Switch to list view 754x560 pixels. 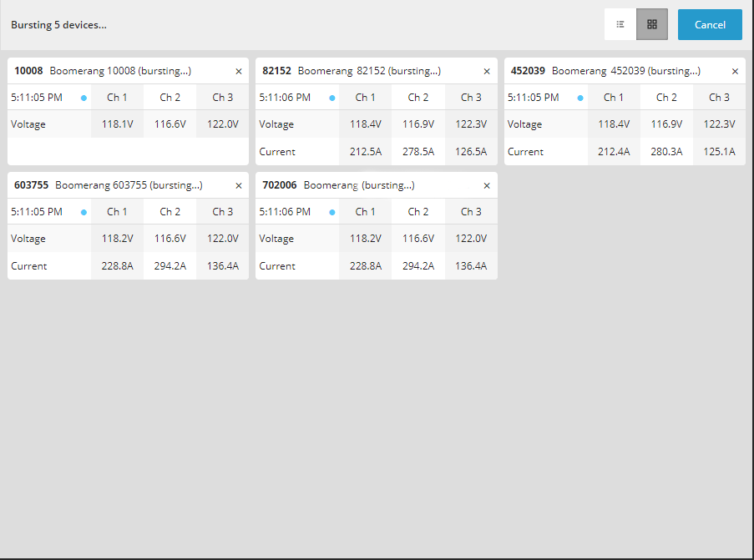click(x=620, y=24)
